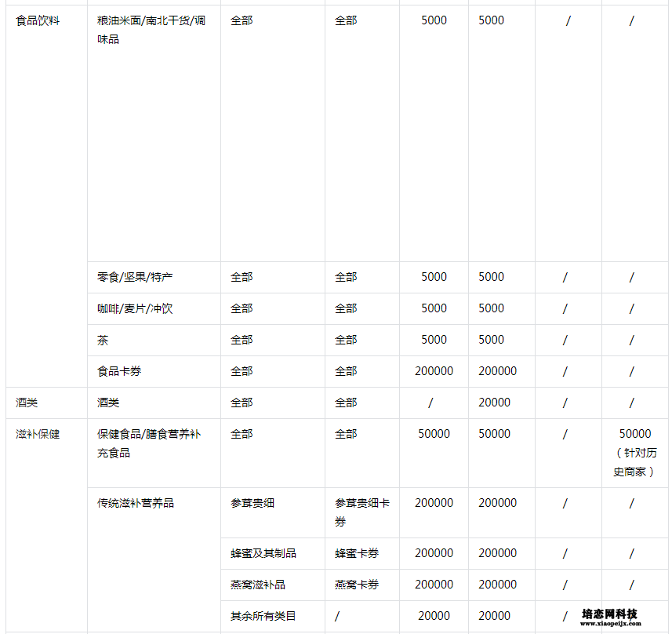Screen dimensions: 672x634
Task: Click first 200000 in 燕窝滋补品 row
Action: click(x=434, y=585)
